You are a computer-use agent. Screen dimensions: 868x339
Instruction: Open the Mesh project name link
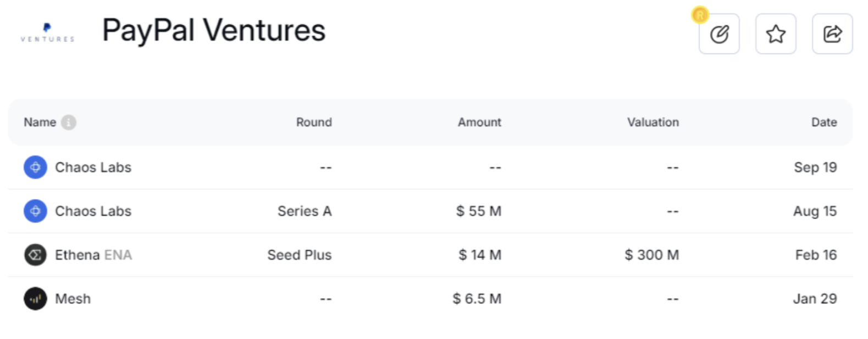pyautogui.click(x=73, y=299)
